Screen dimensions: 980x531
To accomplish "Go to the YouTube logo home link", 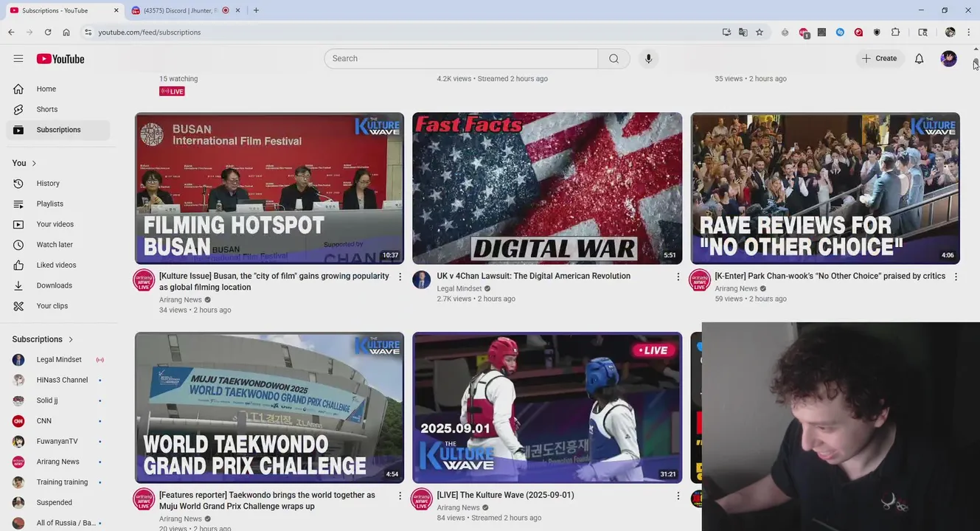I will coord(60,59).
